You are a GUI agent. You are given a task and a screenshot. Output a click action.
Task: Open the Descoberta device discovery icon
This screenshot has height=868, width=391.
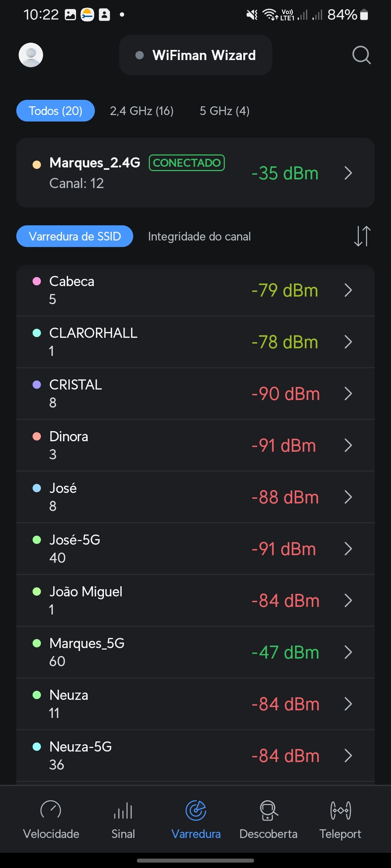point(268,810)
